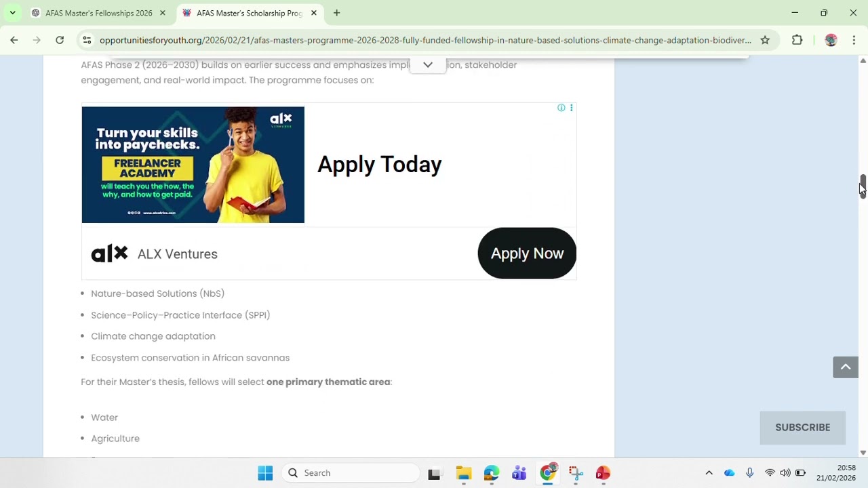This screenshot has height=488, width=868.
Task: Show hidden system tray icons
Action: click(x=709, y=473)
